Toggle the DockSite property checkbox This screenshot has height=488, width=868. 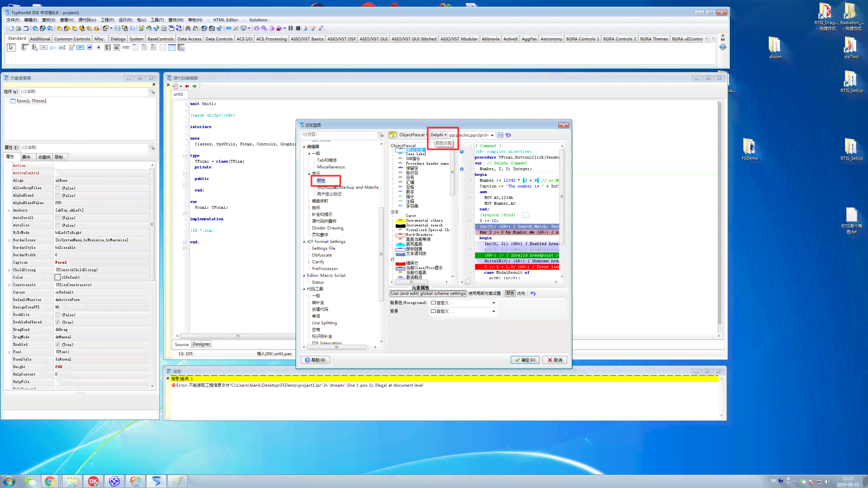[58, 315]
